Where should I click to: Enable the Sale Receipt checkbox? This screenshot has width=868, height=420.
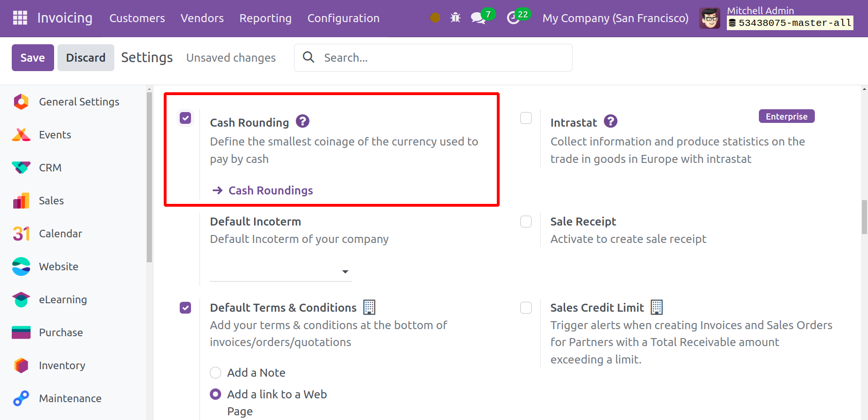(526, 222)
